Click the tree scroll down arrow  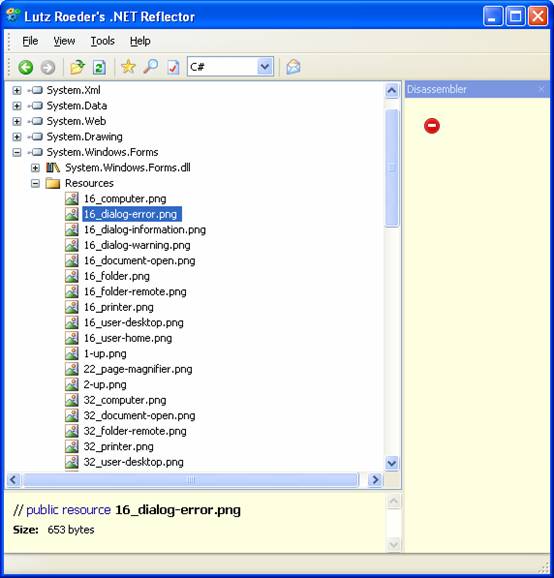point(391,463)
